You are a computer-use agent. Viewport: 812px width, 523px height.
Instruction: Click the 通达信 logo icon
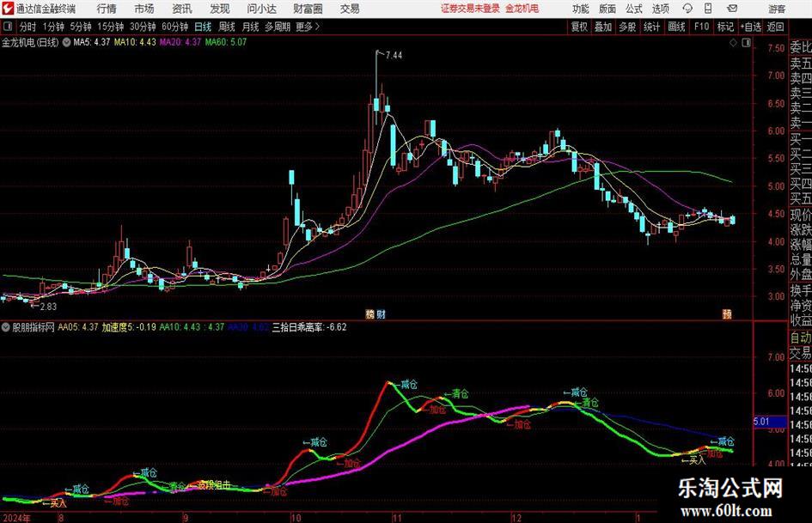pos(8,9)
